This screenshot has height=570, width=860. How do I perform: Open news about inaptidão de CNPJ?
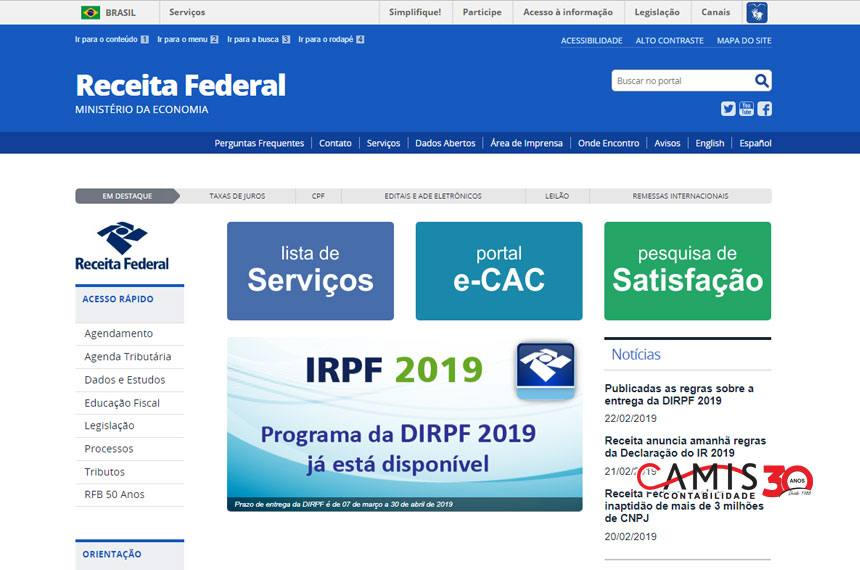pos(684,505)
